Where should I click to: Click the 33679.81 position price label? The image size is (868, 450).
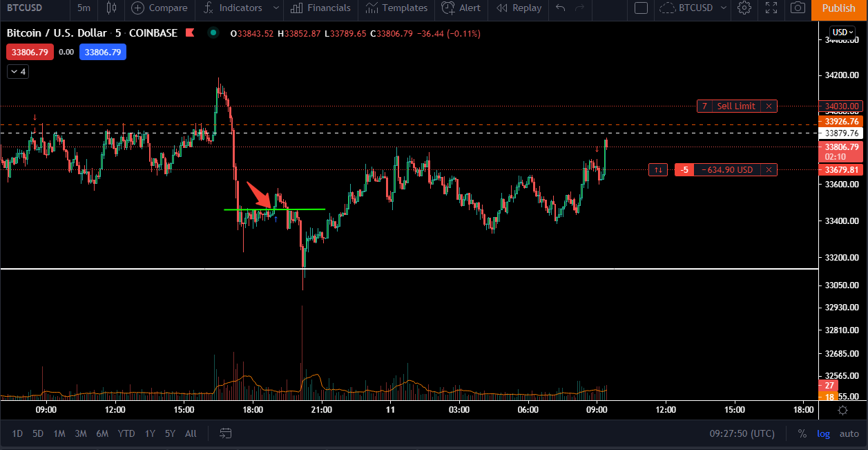coord(841,170)
